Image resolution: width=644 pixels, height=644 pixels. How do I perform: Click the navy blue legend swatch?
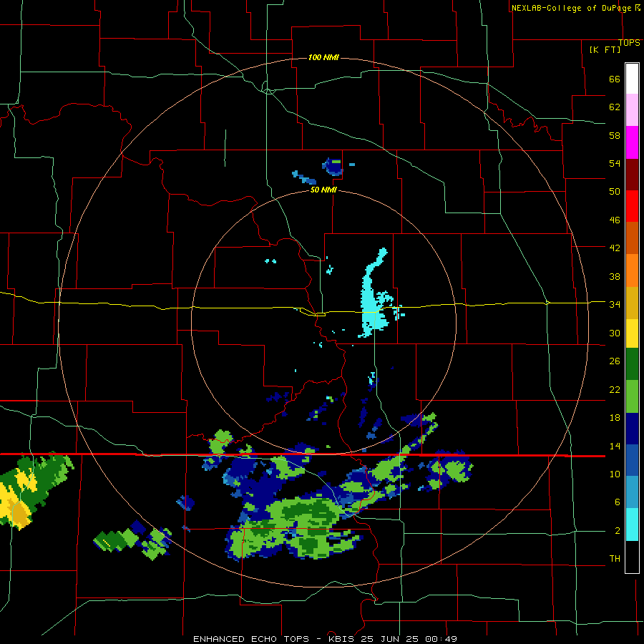coord(632,429)
